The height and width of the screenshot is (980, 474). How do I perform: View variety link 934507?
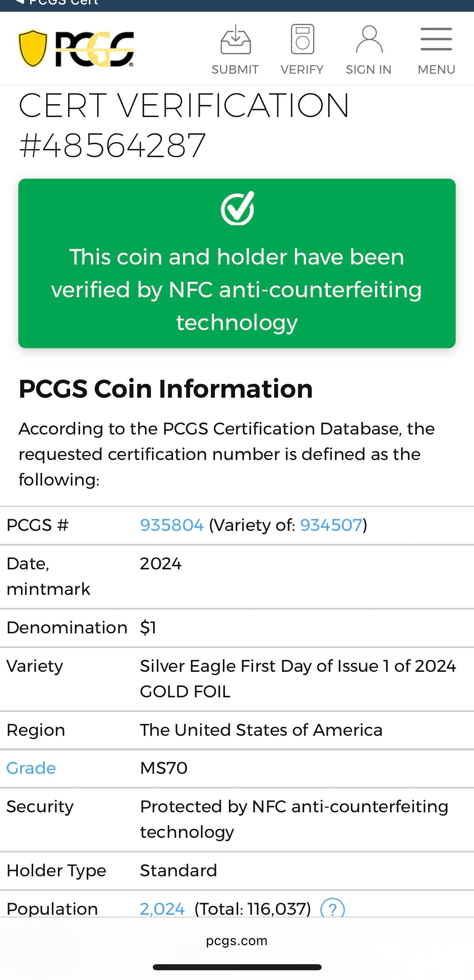(x=331, y=524)
